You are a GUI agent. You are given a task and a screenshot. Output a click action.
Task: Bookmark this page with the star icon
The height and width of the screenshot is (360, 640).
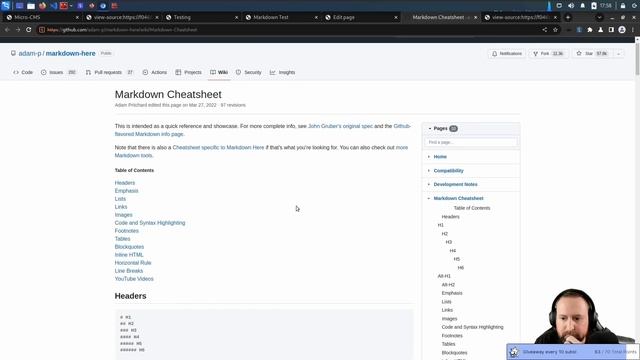tap(555, 30)
